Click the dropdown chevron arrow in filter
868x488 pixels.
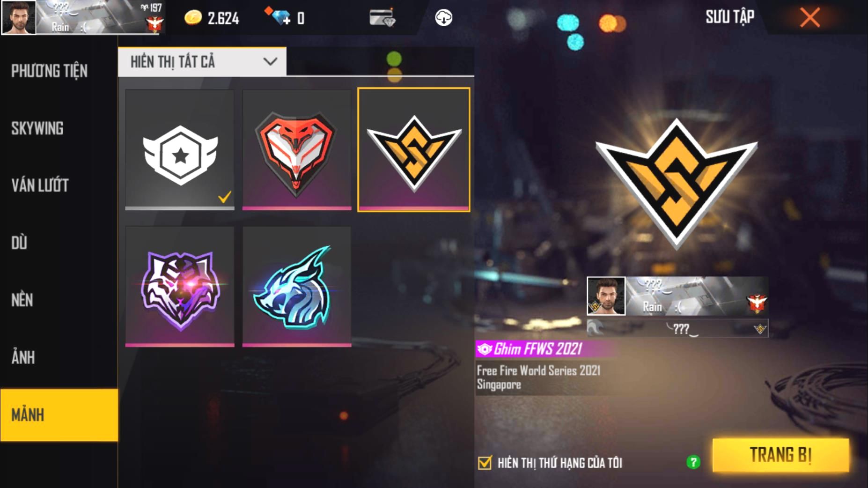pyautogui.click(x=270, y=61)
